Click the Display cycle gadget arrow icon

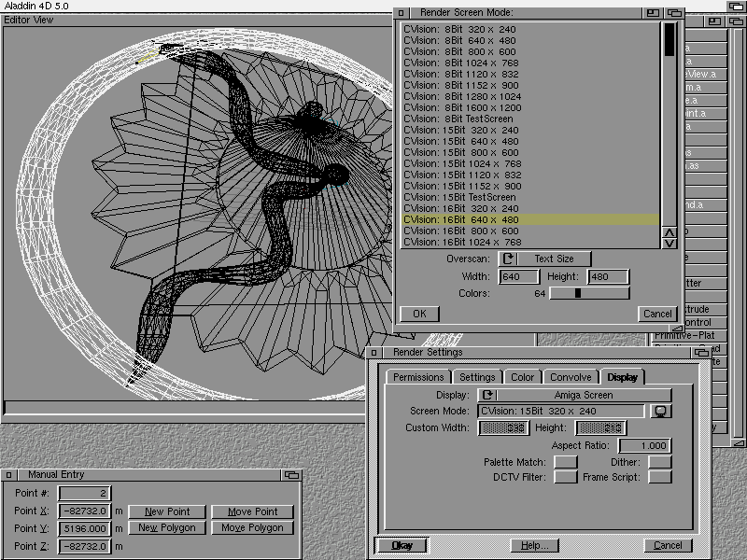(x=486, y=396)
